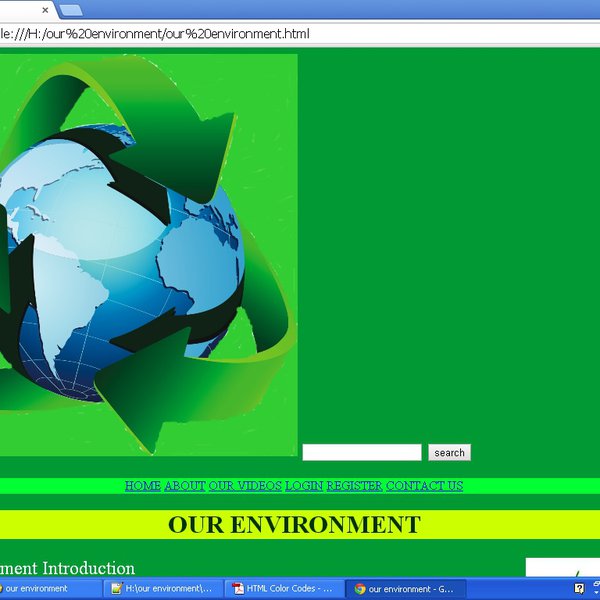Viewport: 600px width, 600px height.
Task: Click the search button
Action: (x=449, y=452)
